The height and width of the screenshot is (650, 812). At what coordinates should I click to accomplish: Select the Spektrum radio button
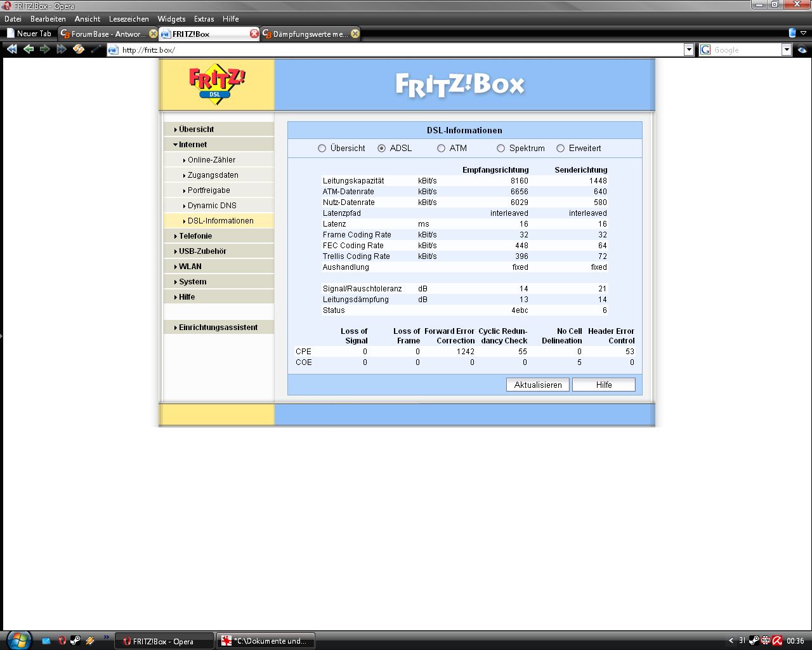pyautogui.click(x=501, y=148)
